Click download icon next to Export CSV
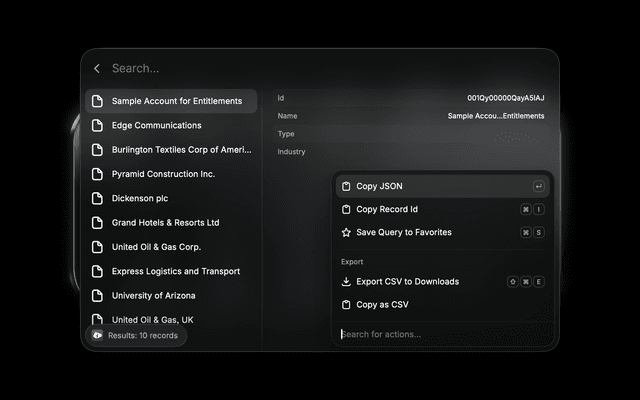The width and height of the screenshot is (640, 400). click(346, 282)
